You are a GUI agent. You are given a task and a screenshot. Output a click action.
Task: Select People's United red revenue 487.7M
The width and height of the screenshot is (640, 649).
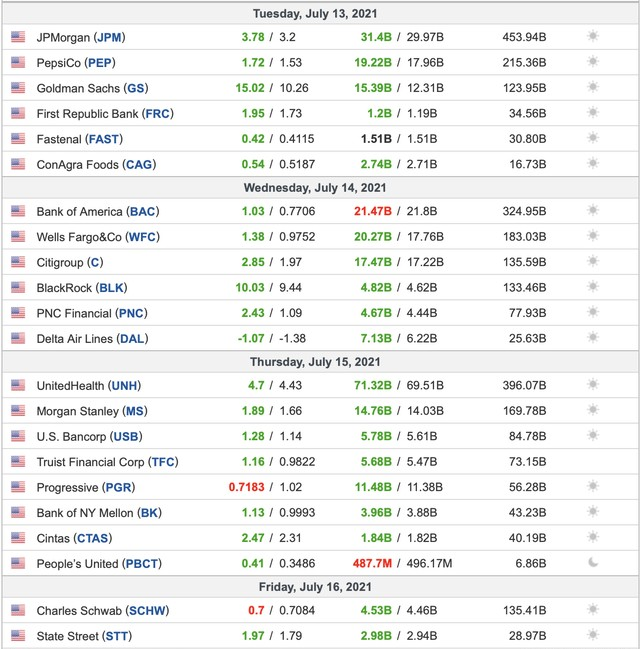tap(372, 563)
